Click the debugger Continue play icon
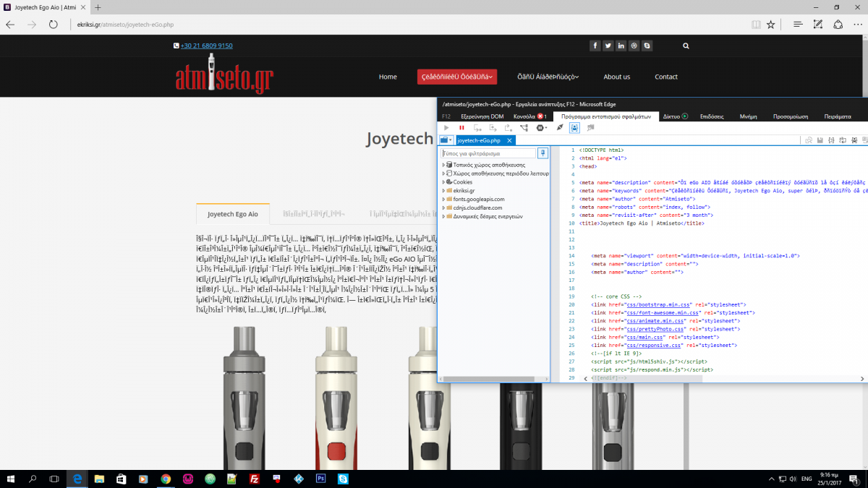This screenshot has width=868, height=488. [446, 127]
